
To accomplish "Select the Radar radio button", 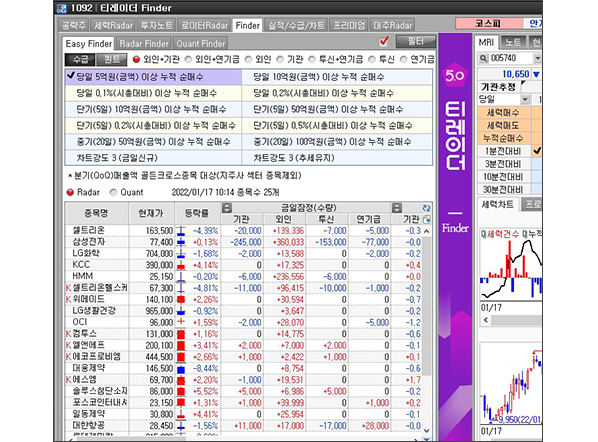I will point(70,192).
